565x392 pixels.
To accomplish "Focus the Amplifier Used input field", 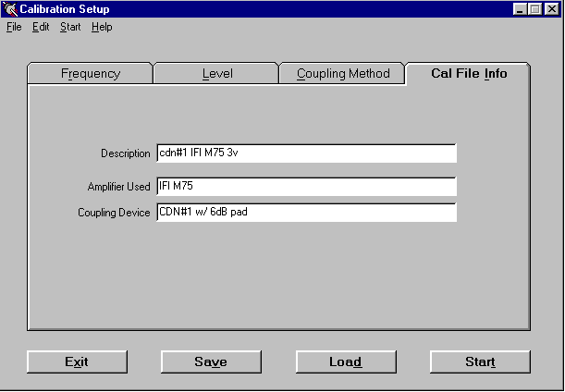I will tap(306, 187).
